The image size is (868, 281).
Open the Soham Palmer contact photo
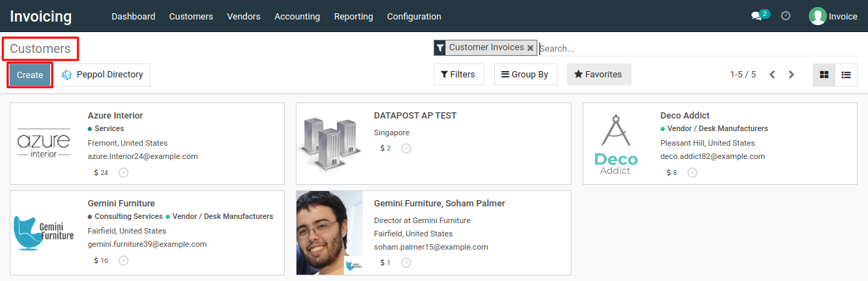(329, 233)
